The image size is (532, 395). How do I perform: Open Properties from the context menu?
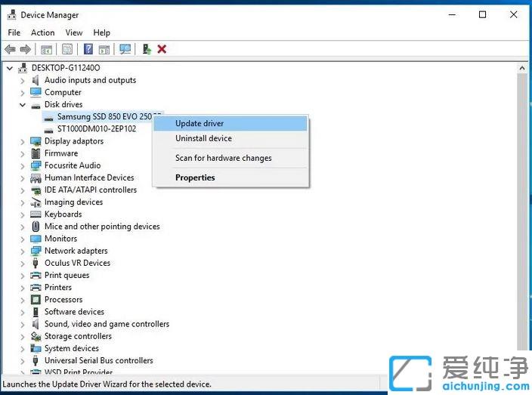(195, 177)
